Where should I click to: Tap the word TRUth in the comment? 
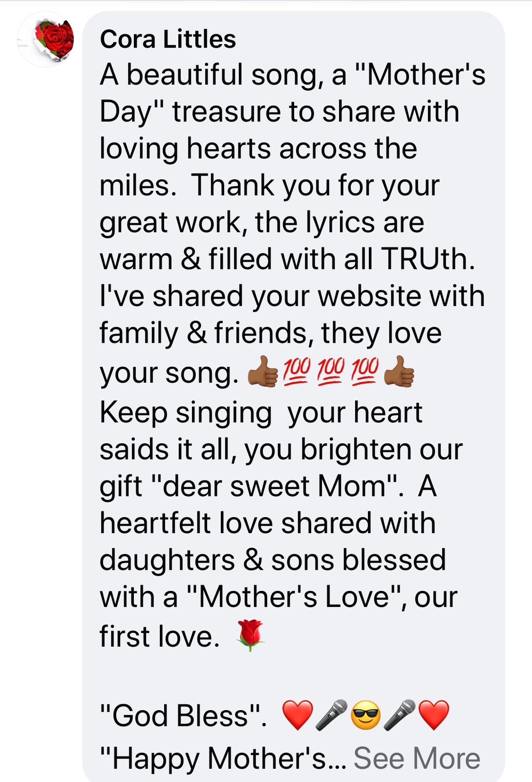click(428, 259)
